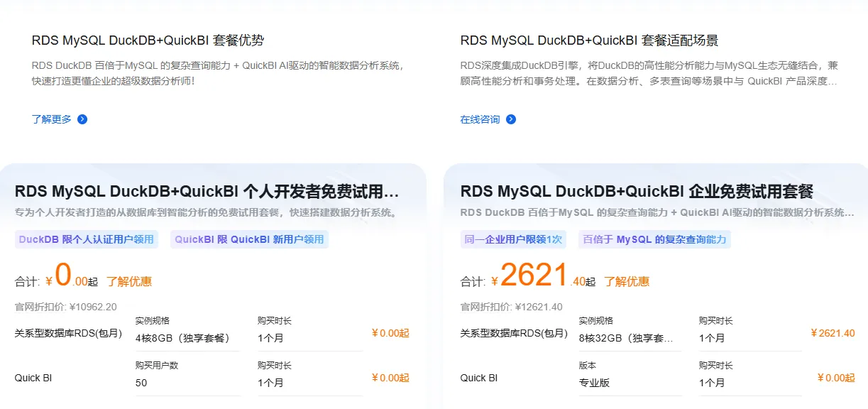
Task: Click the 官网折扣价: ¥12621.40 text
Action: pos(511,307)
